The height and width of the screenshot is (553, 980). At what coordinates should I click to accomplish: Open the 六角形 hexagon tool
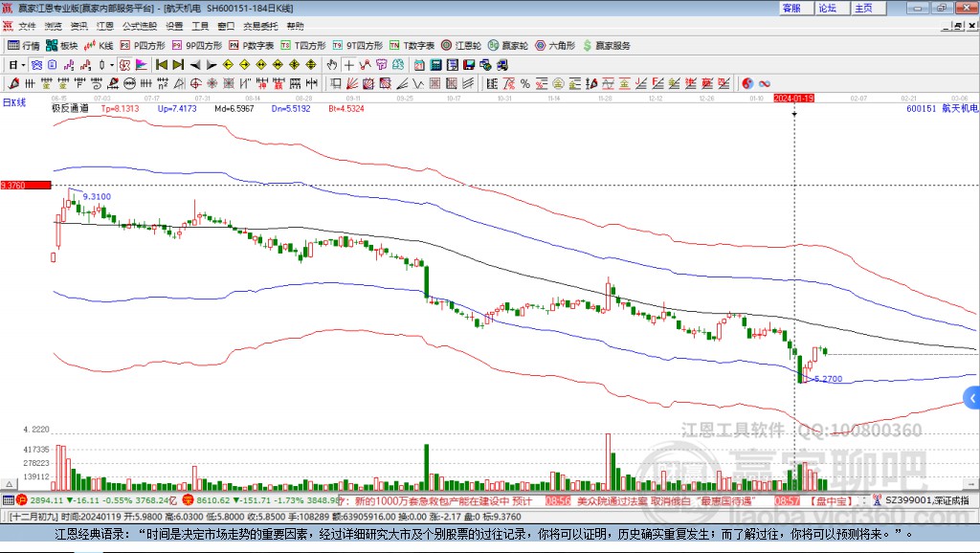(556, 45)
